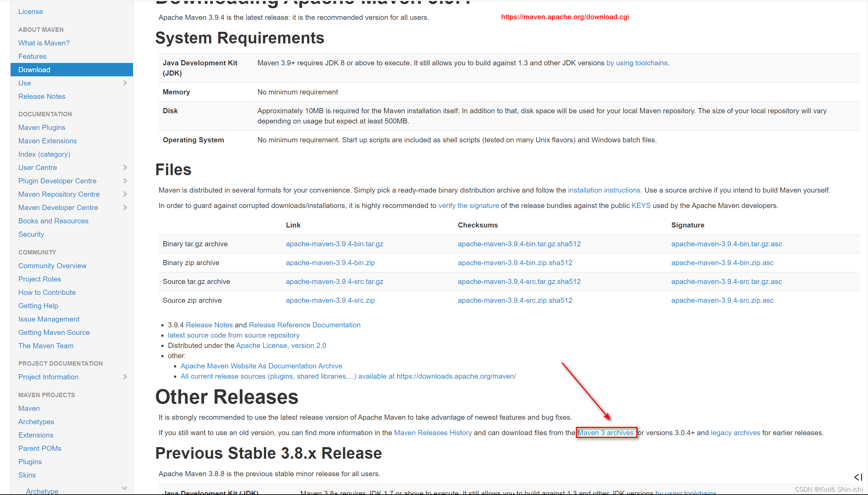868x495 pixels.
Task: Open Community Overview
Action: [x=52, y=266]
